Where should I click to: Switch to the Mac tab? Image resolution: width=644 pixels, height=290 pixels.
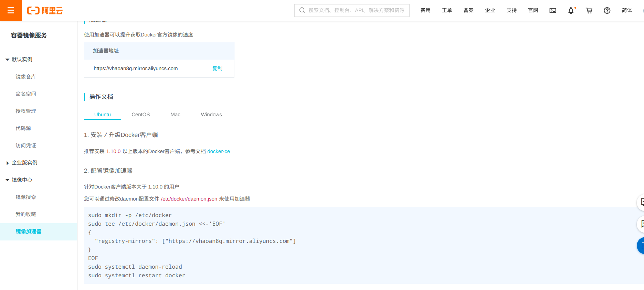tap(175, 115)
